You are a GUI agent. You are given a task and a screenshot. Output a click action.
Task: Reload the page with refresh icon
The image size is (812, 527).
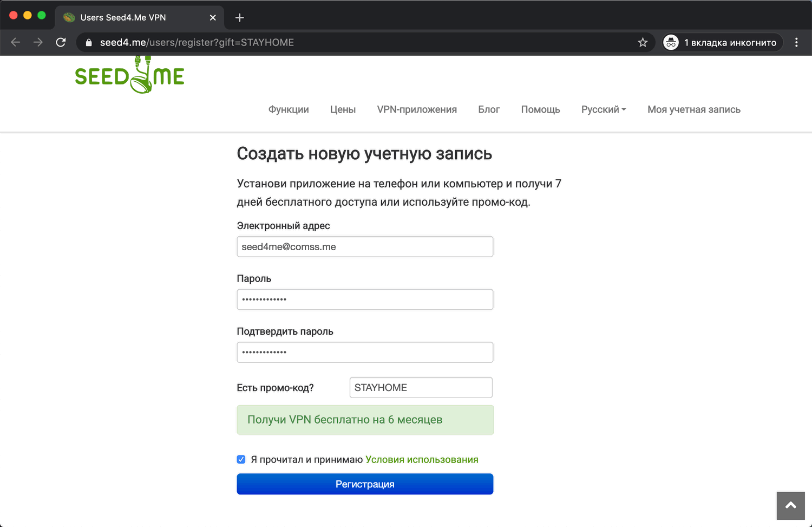[x=61, y=42]
